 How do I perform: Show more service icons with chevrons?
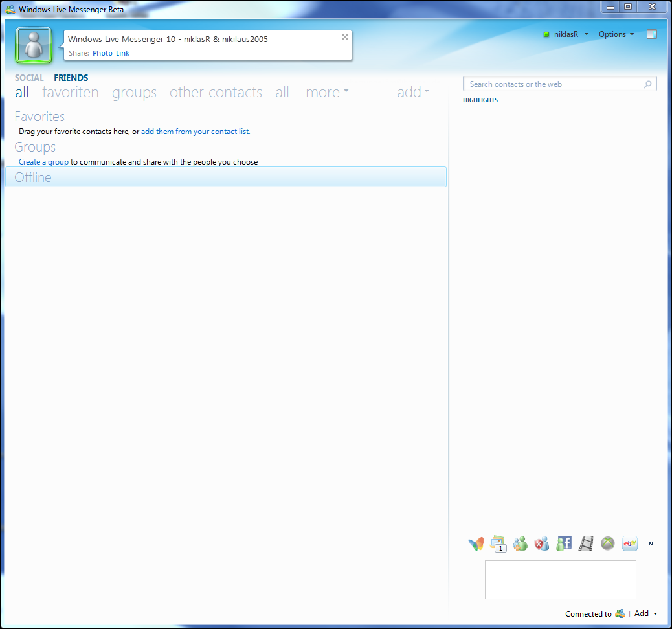click(x=651, y=543)
